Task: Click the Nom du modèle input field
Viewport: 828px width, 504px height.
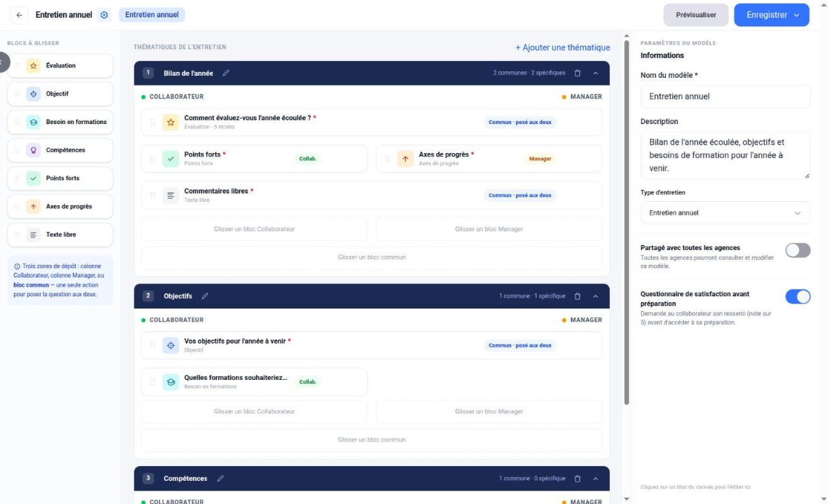Action: click(x=726, y=96)
